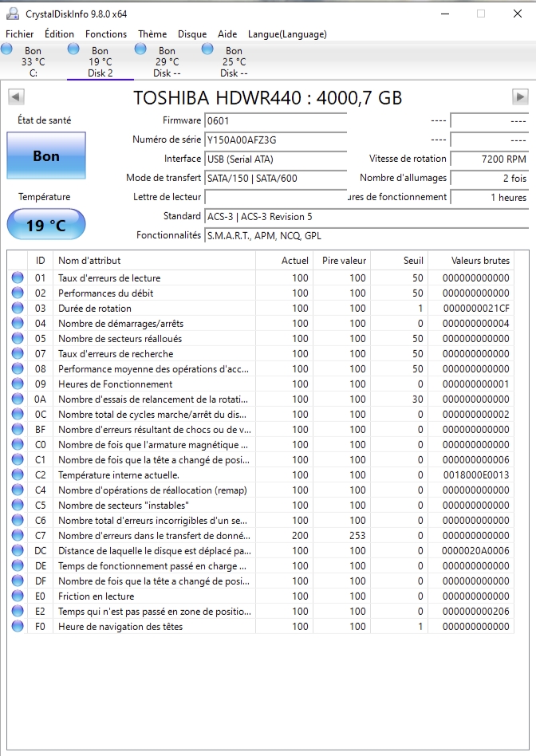Click the Fonctionnalités field with S.M.A.R.T.
The height and width of the screenshot is (756, 536).
367,236
